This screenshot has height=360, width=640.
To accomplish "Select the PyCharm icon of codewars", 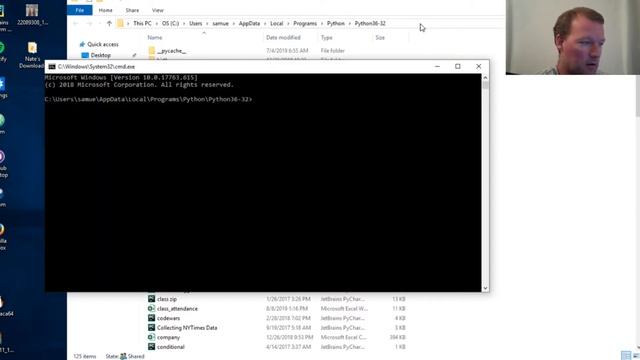I will click(x=151, y=318).
